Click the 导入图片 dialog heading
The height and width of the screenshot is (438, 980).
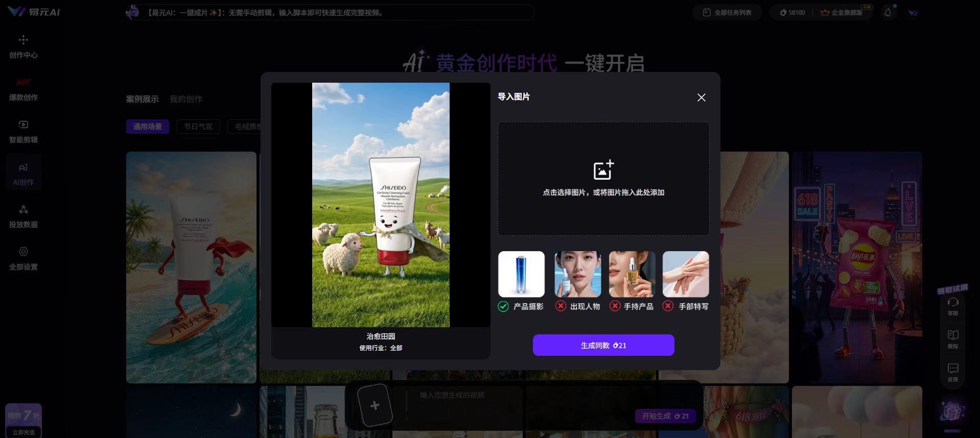(514, 96)
